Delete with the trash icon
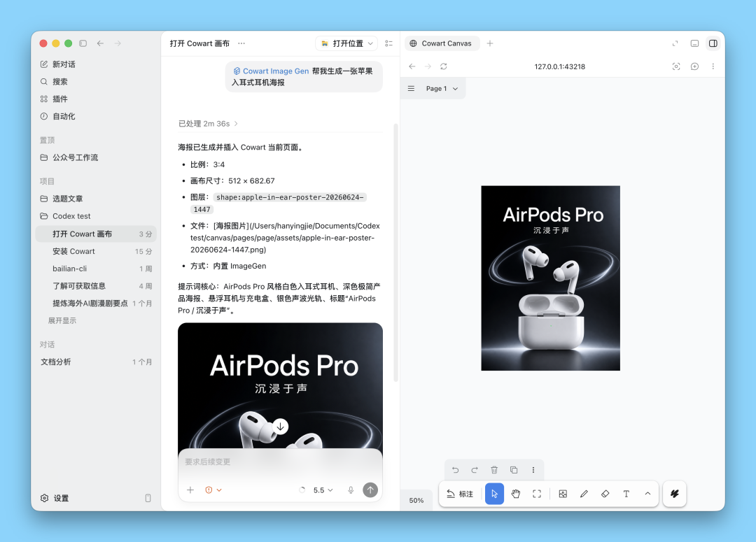This screenshot has width=756, height=542. (494, 470)
